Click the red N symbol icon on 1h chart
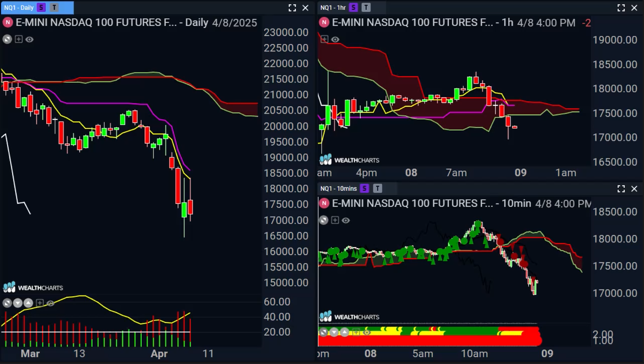This screenshot has height=364, width=644. pyautogui.click(x=324, y=23)
